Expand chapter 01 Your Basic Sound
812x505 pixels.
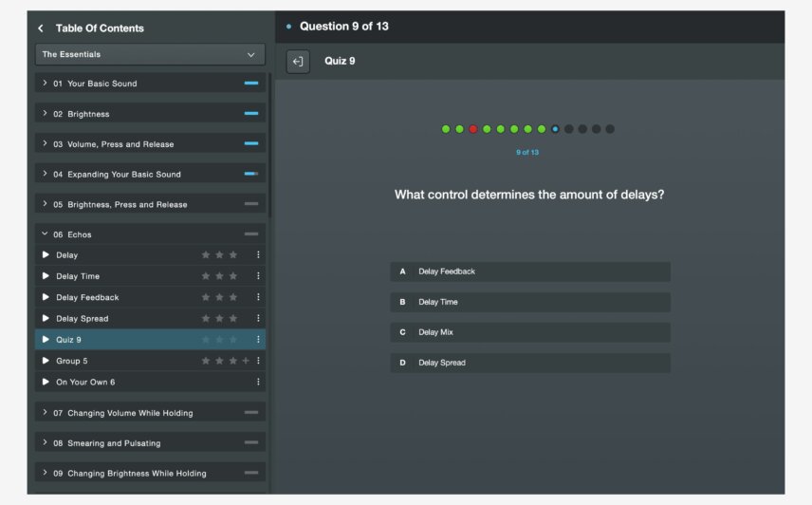point(45,83)
